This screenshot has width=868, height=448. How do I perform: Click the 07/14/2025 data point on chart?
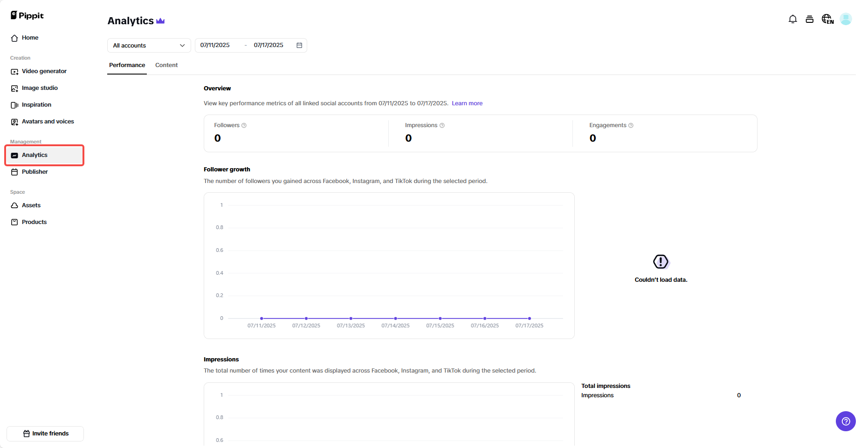[x=395, y=319]
